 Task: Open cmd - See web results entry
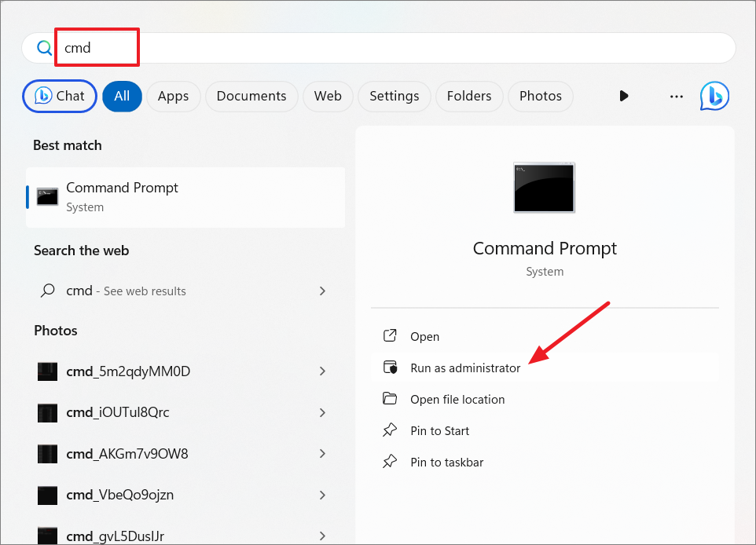click(x=185, y=291)
